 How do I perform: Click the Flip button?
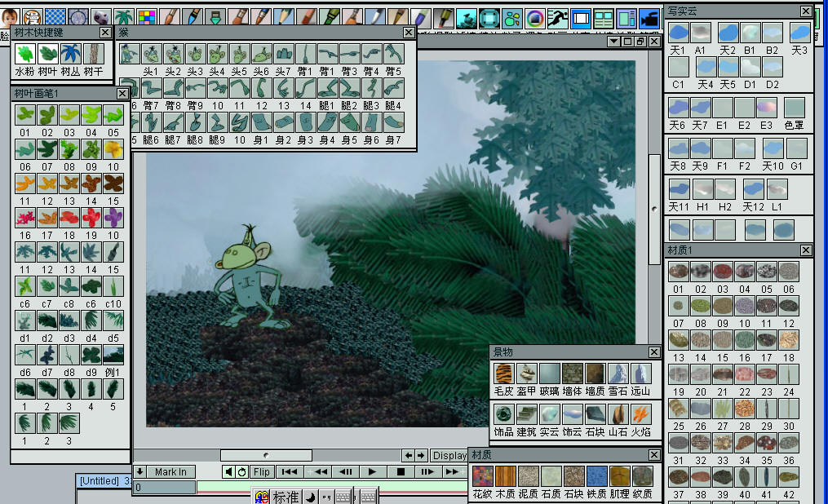click(x=261, y=472)
